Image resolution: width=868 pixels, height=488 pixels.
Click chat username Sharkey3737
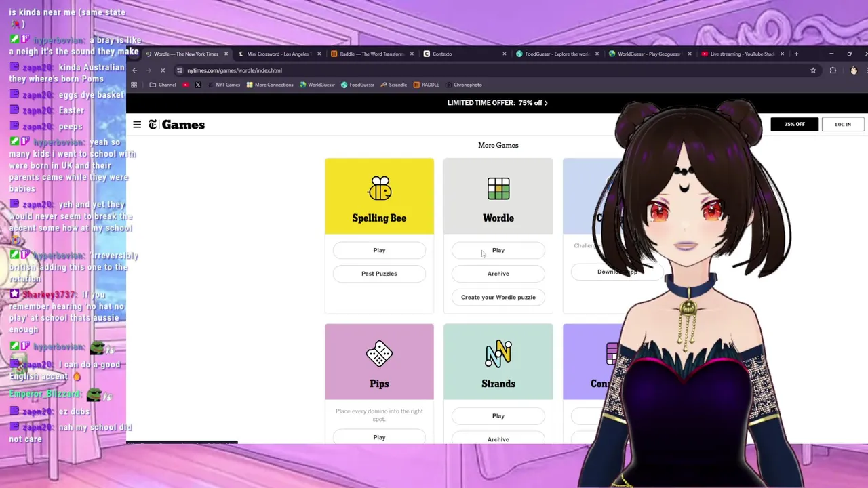pyautogui.click(x=49, y=295)
